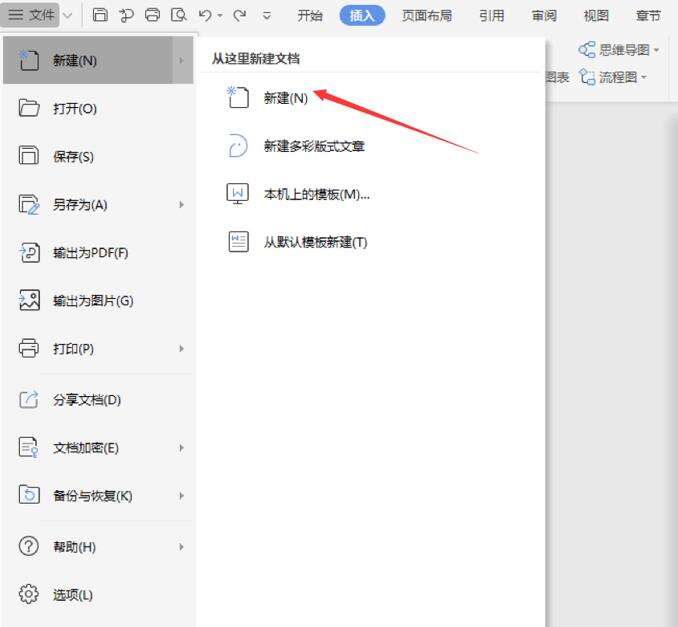Click the blank document icon in submenu 新建(N)
This screenshot has width=678, height=627.
(238, 97)
